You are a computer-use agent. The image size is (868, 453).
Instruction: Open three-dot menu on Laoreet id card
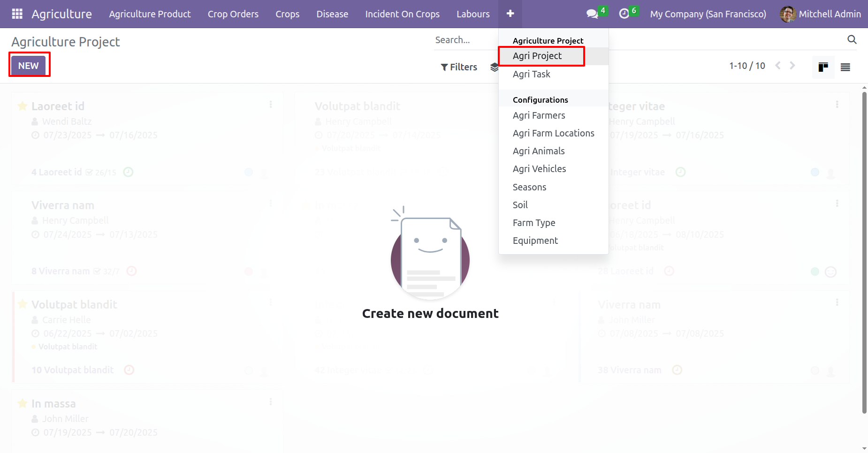pos(271,105)
